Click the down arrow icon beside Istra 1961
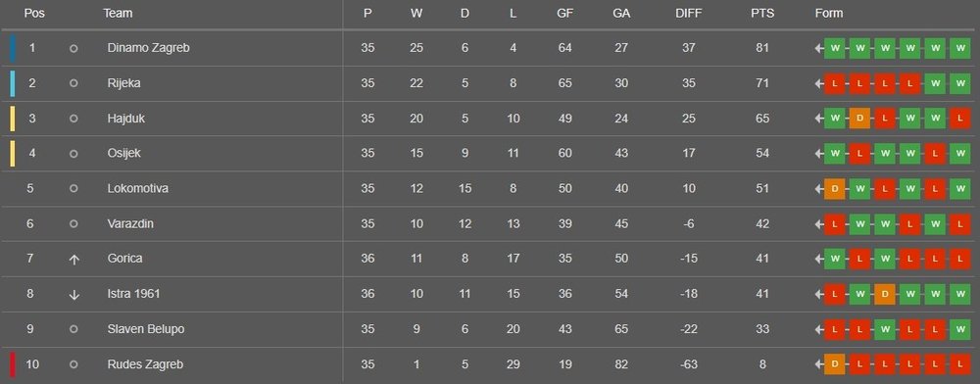Image resolution: width=980 pixels, height=384 pixels. (x=73, y=294)
